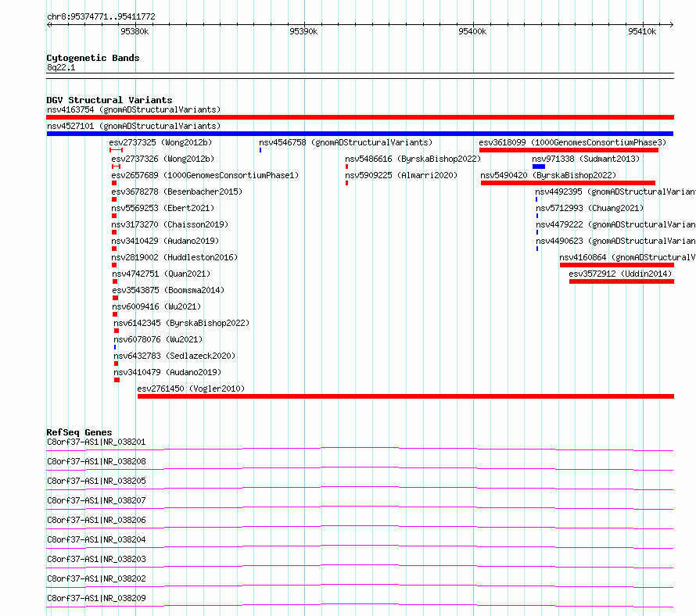Select nsv6009416 (Wu2021) label
This screenshot has height=616, width=696.
coord(156,306)
